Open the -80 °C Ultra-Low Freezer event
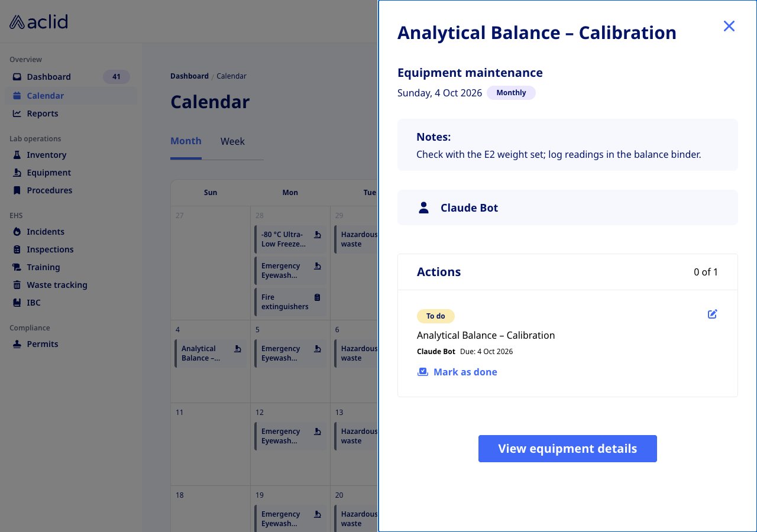Image resolution: width=757 pixels, height=532 pixels. (290, 239)
